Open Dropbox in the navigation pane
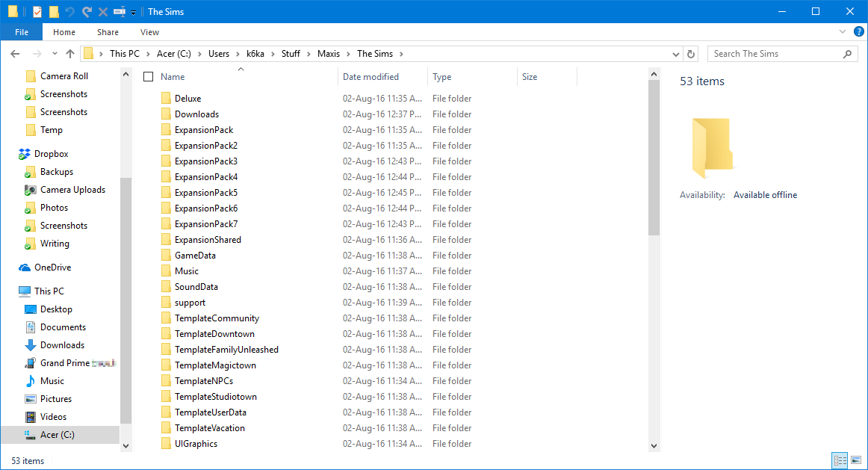 coord(51,154)
